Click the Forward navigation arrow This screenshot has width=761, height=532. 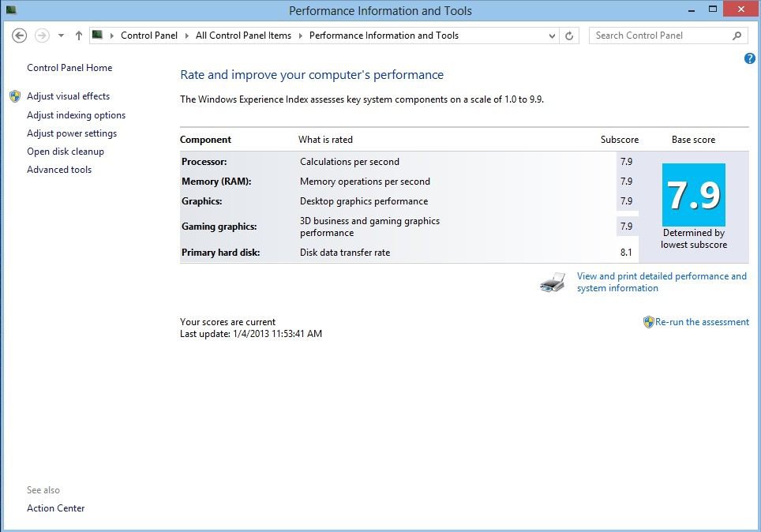pyautogui.click(x=42, y=36)
